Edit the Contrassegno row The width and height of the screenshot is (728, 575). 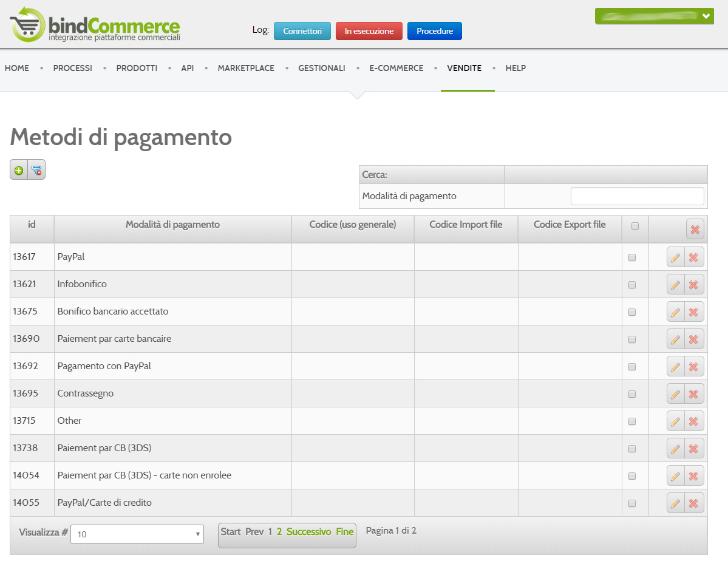tap(676, 394)
